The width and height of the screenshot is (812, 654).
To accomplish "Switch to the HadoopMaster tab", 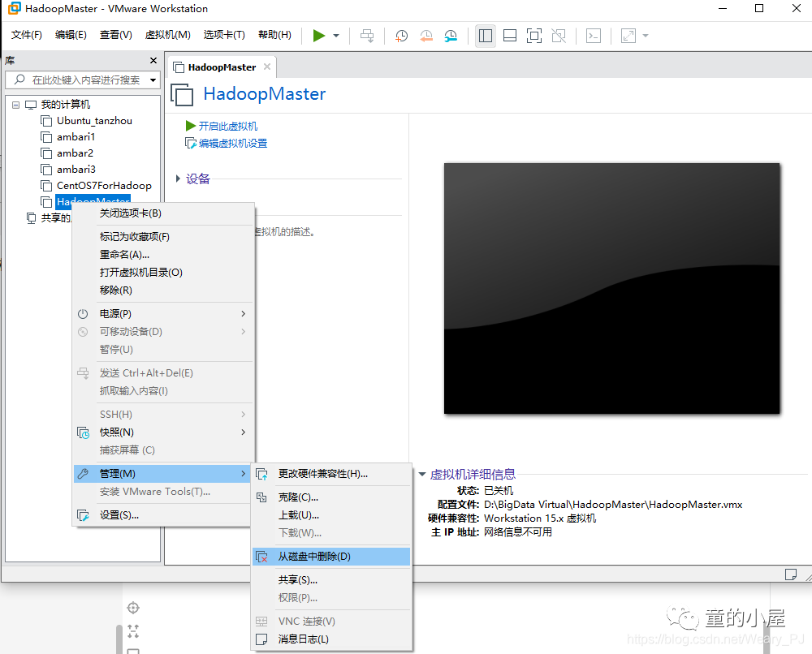I will click(222, 67).
